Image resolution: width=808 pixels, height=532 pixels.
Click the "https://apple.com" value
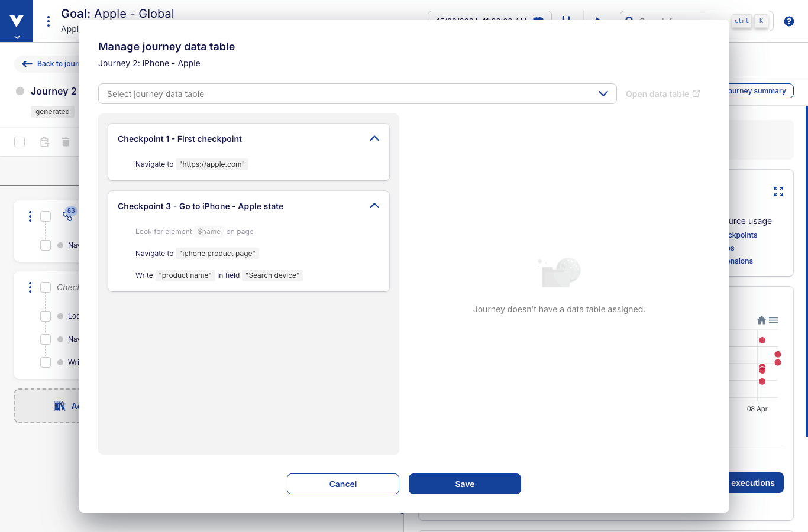click(212, 164)
